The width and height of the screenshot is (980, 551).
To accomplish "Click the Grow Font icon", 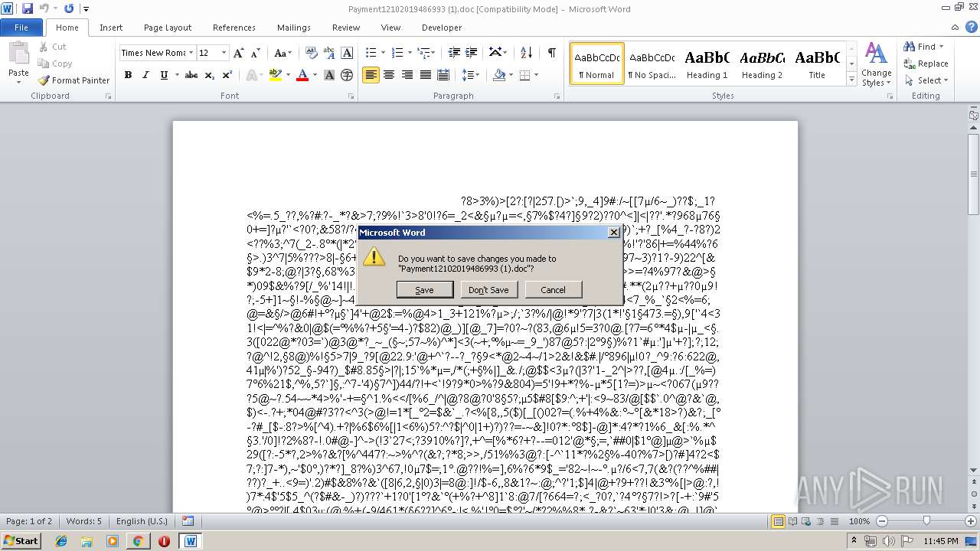I will point(239,53).
